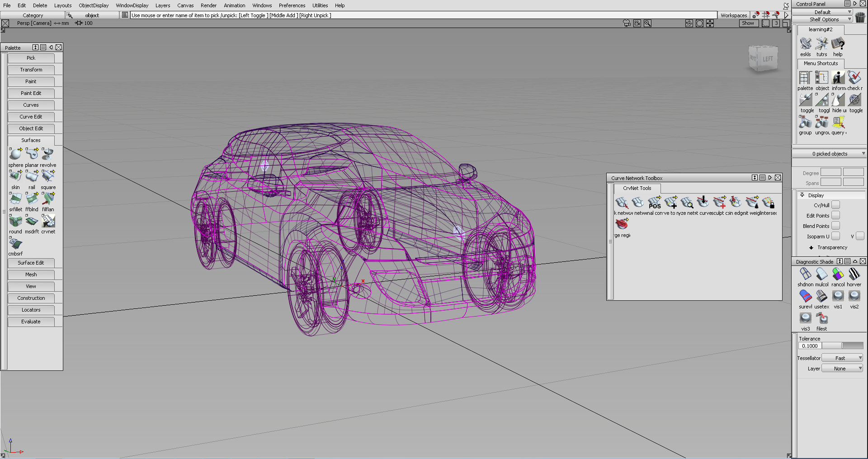This screenshot has width=868, height=459.
Task: Toggle the Isoparm U checkbox
Action: pos(835,236)
